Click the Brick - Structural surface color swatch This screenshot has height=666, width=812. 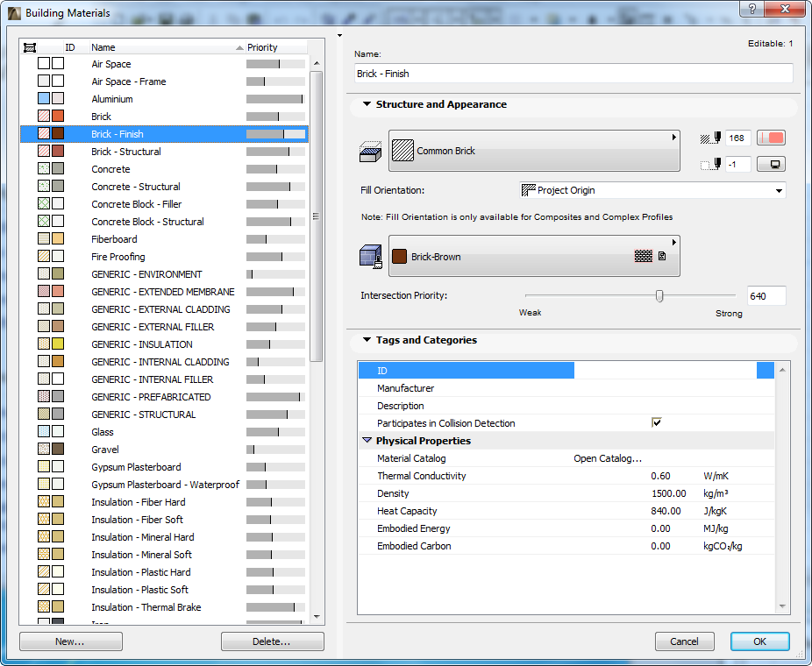58,152
